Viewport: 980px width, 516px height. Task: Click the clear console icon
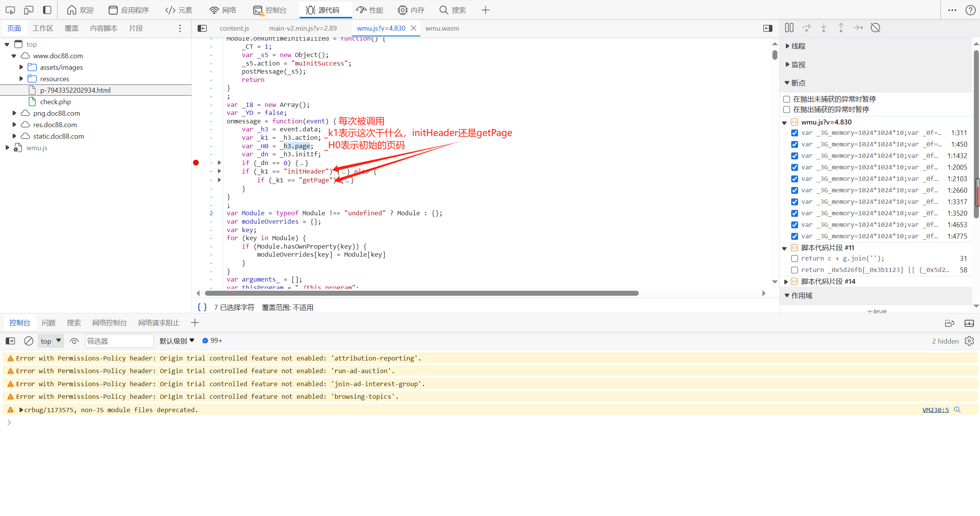coord(28,341)
